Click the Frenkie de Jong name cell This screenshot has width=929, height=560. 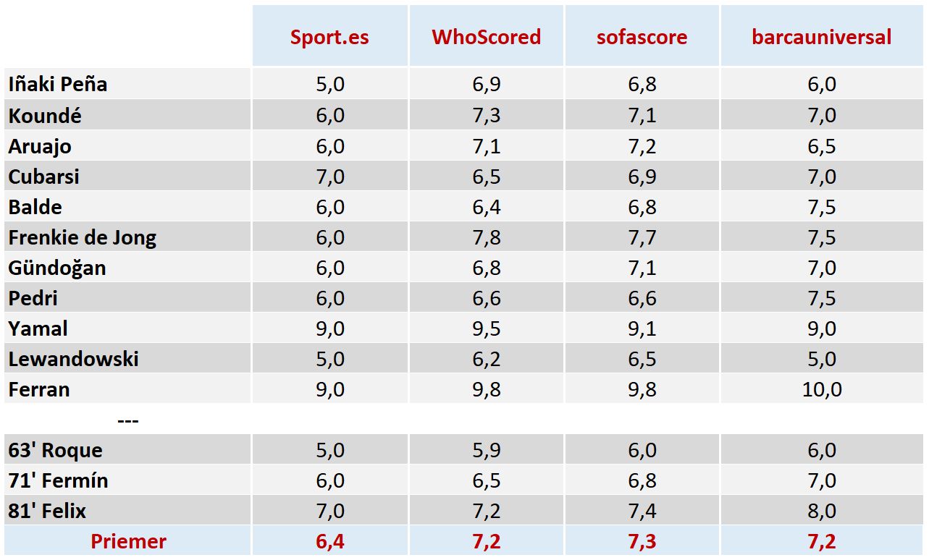click(83, 237)
